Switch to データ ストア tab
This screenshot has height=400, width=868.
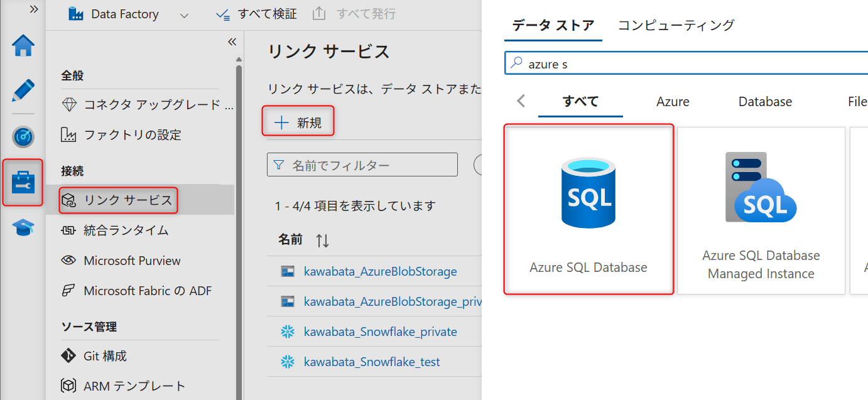553,25
